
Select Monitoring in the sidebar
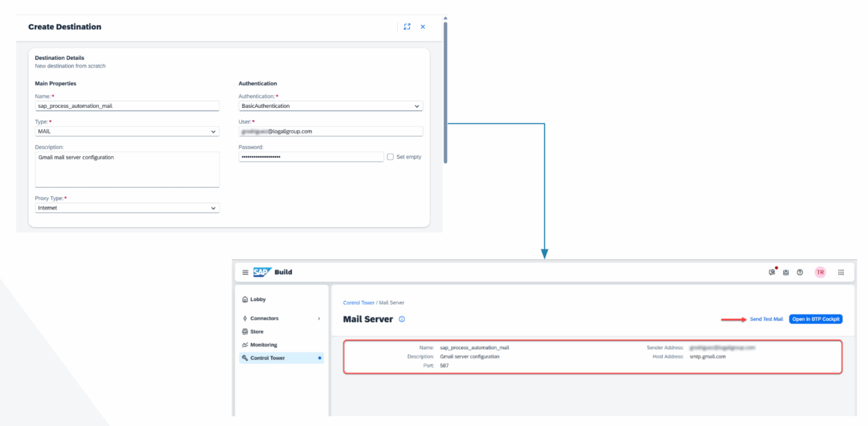263,345
